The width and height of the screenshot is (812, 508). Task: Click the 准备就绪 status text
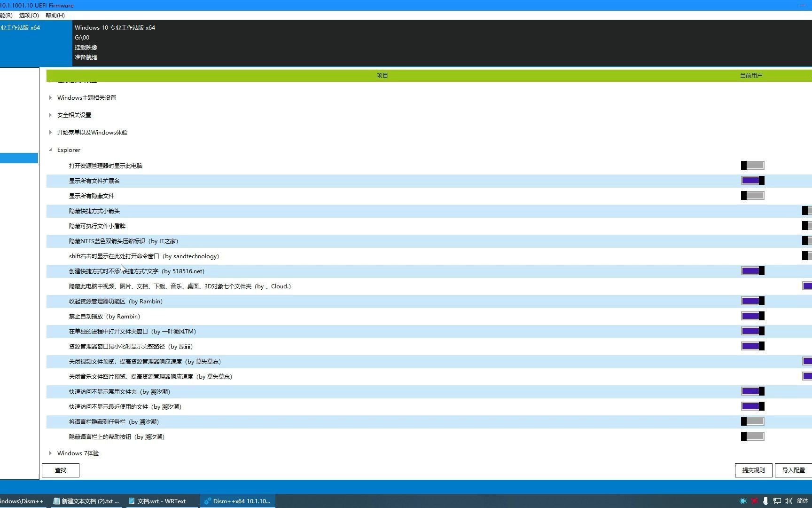[x=86, y=57]
